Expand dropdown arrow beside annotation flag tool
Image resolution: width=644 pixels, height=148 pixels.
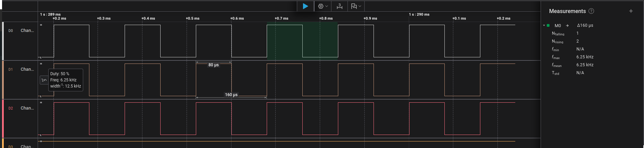[x=360, y=6]
